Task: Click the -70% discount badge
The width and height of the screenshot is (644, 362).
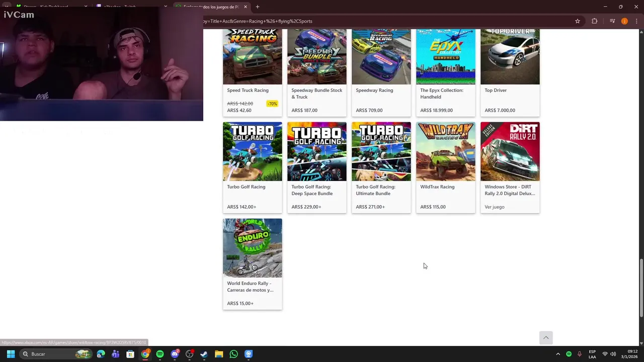Action: (272, 104)
